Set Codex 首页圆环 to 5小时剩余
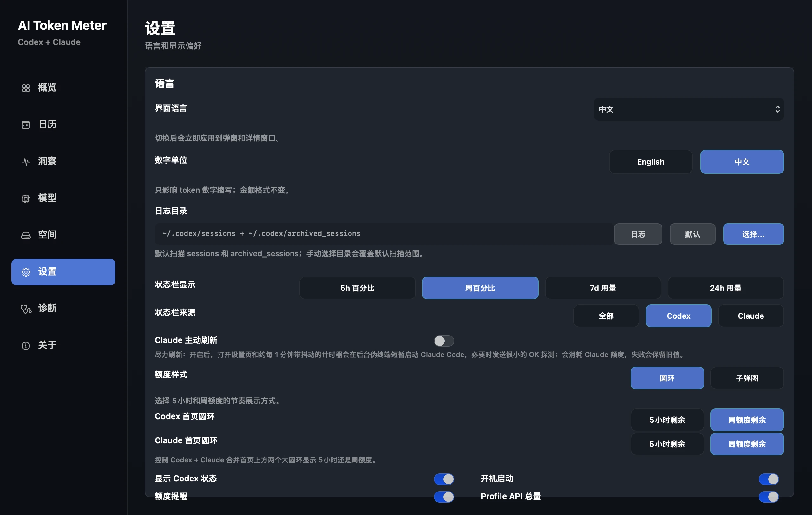 point(667,420)
